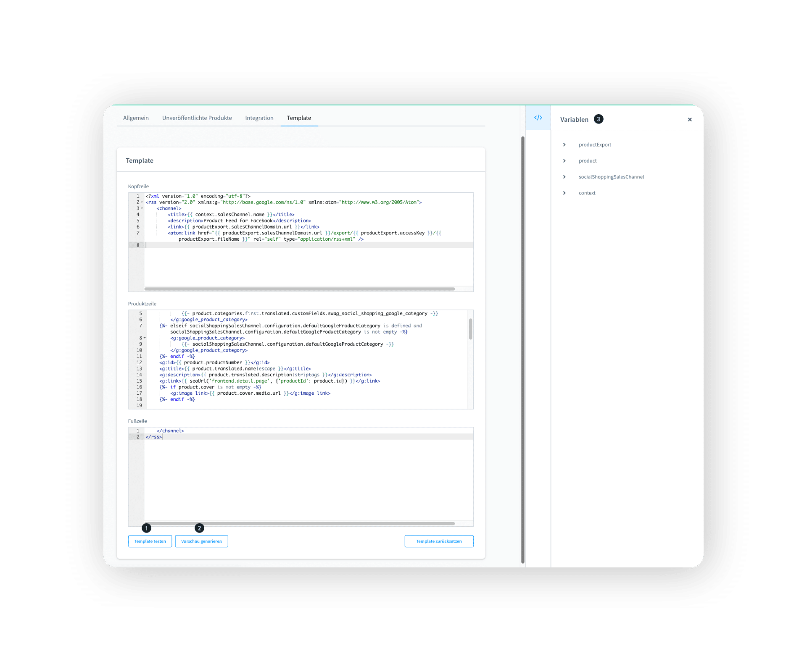
Task: Toggle line 8 fold arrow in Produktzeile
Action: click(x=145, y=338)
